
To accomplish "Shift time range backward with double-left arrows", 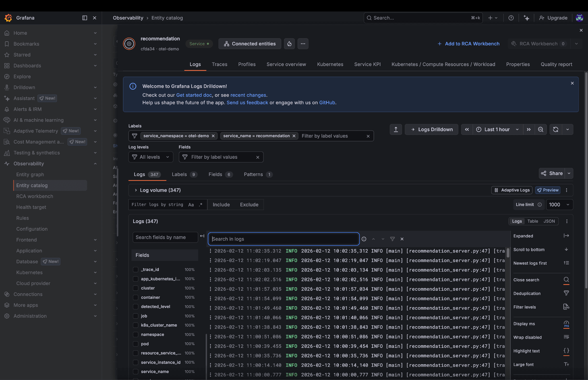I will pos(467,129).
